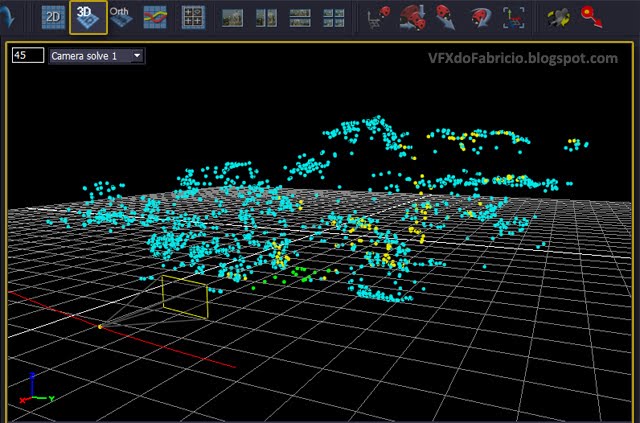Click the axis-with-red-point origin tool

click(x=378, y=18)
